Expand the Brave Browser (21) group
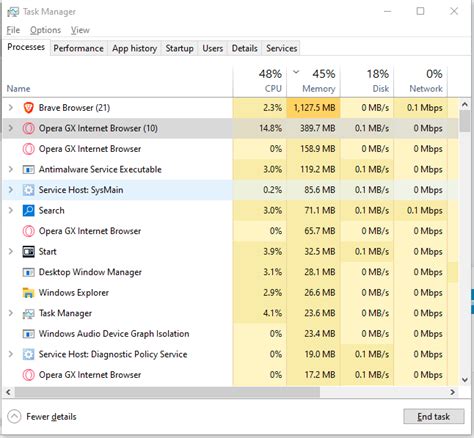 pos(11,108)
